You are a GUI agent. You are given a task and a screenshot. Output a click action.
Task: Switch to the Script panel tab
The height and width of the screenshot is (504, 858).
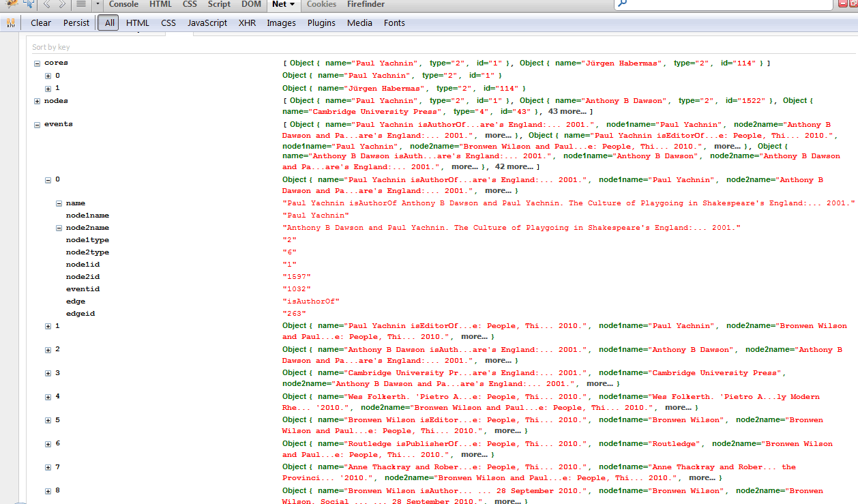pyautogui.click(x=220, y=4)
